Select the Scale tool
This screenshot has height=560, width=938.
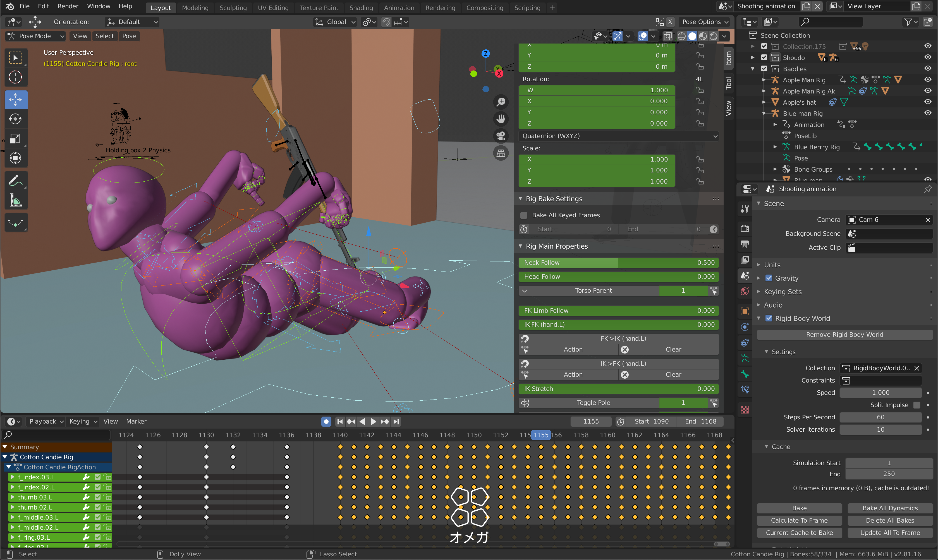tap(15, 139)
